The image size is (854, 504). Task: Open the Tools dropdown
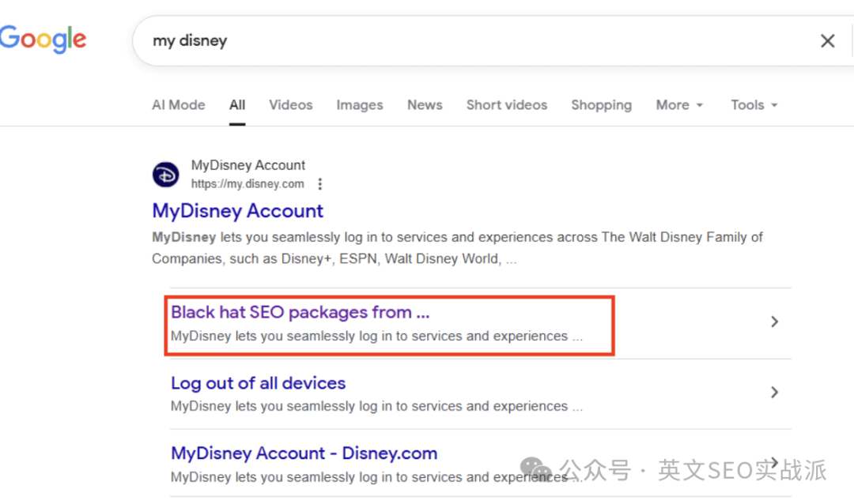[x=754, y=105]
